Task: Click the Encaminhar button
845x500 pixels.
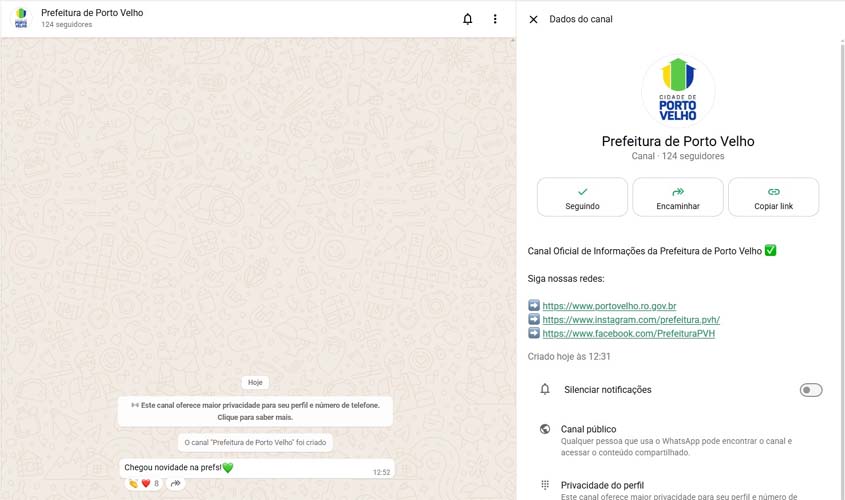Action: (x=678, y=197)
